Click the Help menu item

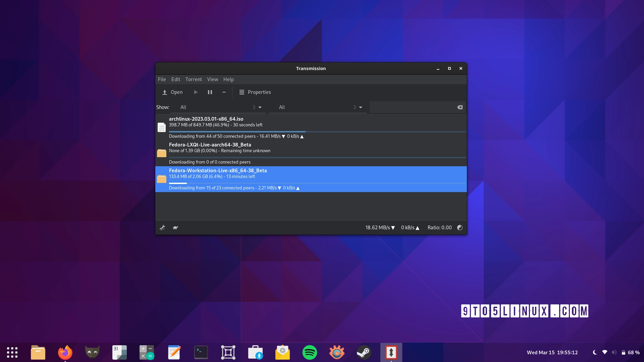pos(228,79)
